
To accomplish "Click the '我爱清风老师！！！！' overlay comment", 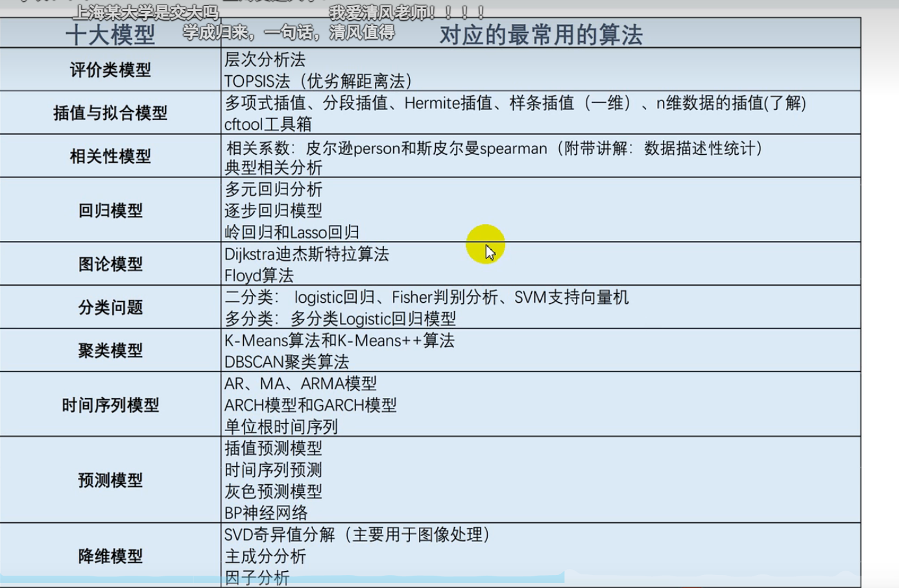I will coord(408,12).
